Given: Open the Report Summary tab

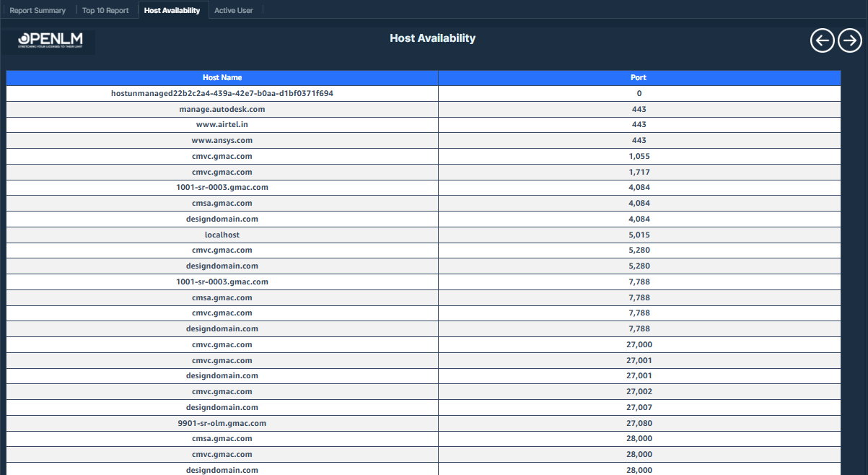Looking at the screenshot, I should (36, 10).
